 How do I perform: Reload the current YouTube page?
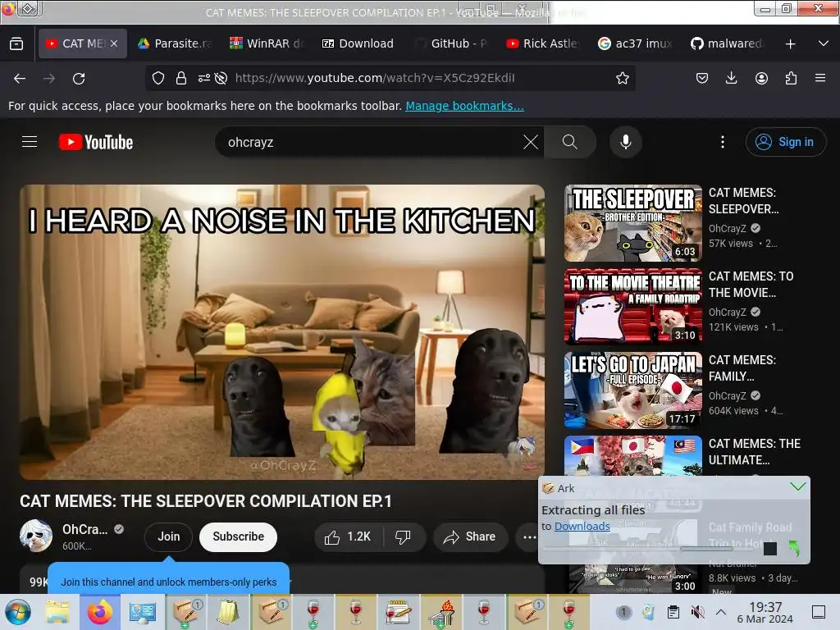click(79, 79)
